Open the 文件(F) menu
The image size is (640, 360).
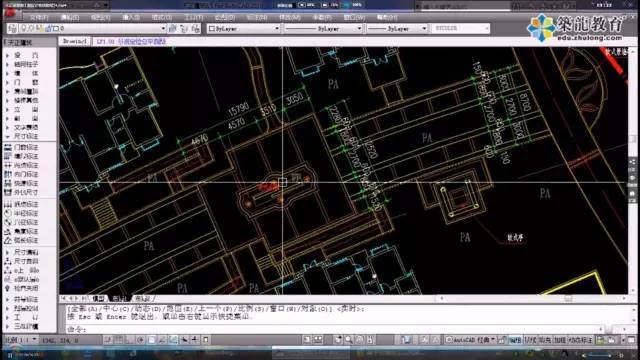pos(39,18)
